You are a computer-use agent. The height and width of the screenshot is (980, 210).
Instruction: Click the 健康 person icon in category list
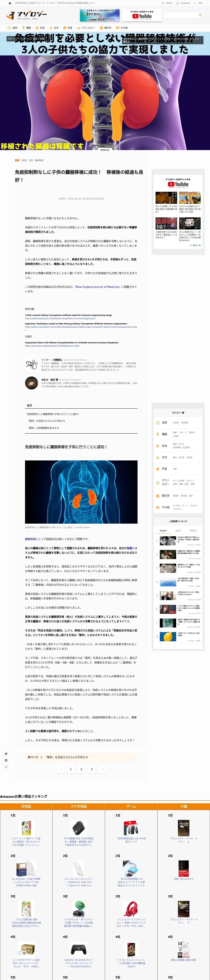(158, 434)
